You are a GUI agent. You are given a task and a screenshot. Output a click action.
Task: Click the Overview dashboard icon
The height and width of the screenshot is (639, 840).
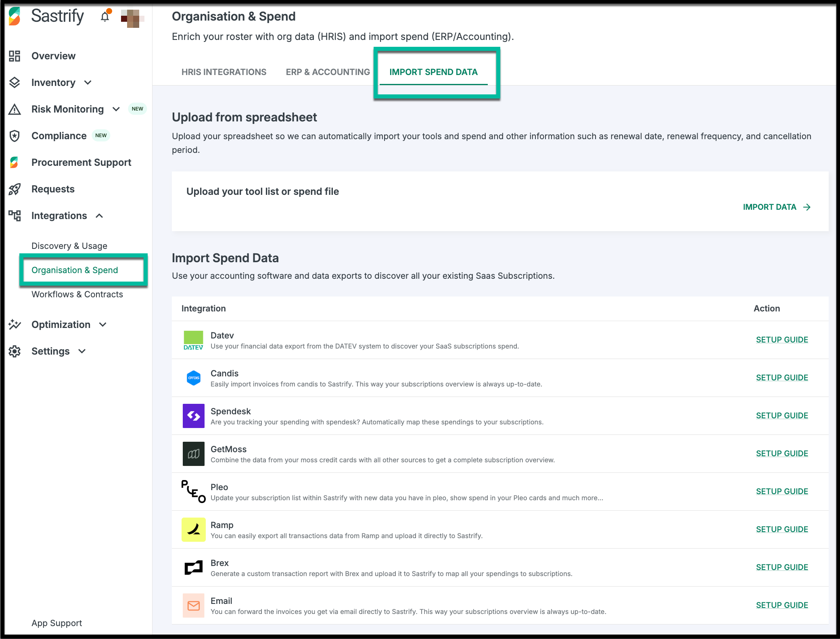[x=15, y=56]
